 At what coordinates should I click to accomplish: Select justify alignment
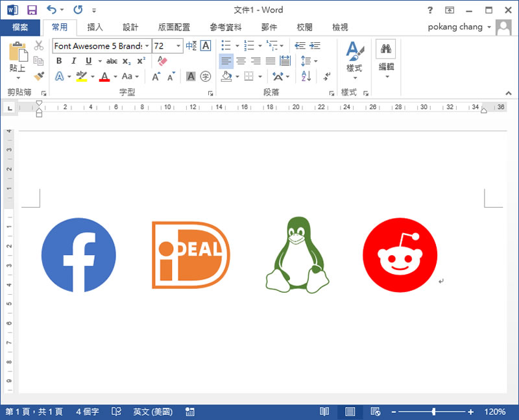click(271, 61)
